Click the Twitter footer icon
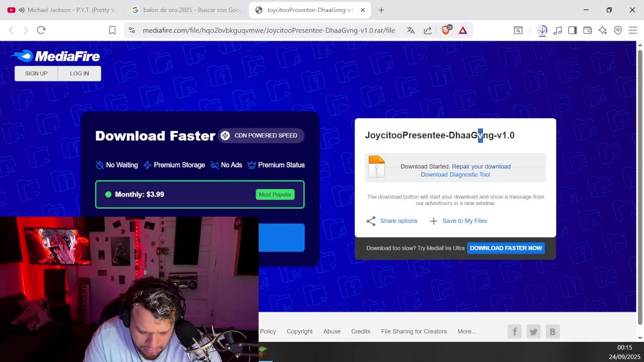The image size is (644, 362). (533, 331)
